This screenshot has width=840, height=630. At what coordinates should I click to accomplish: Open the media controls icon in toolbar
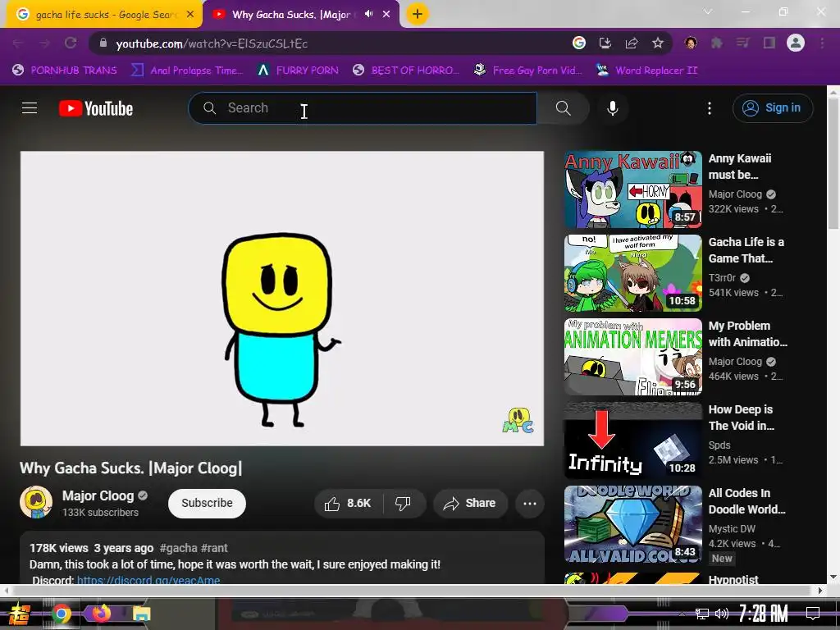tap(742, 43)
